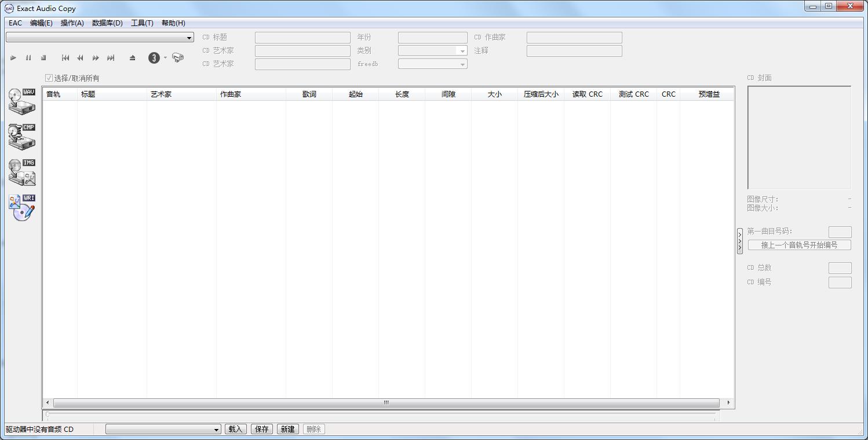The width and height of the screenshot is (868, 440).
Task: Click the 注释 input field
Action: 574,51
